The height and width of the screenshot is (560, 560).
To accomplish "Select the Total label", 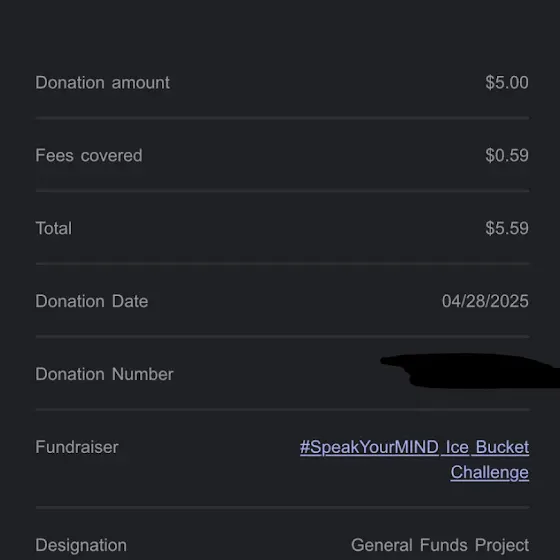I will [54, 229].
